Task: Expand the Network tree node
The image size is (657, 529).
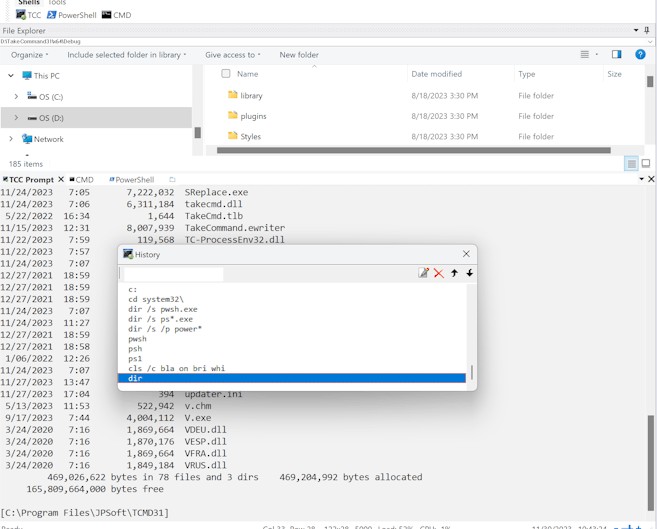Action: (x=11, y=139)
